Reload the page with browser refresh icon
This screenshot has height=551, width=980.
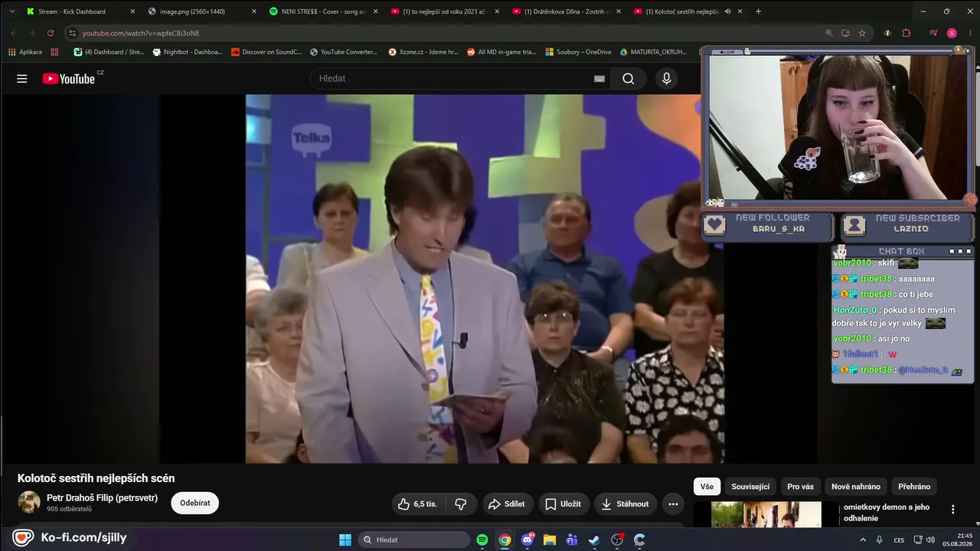tap(51, 34)
